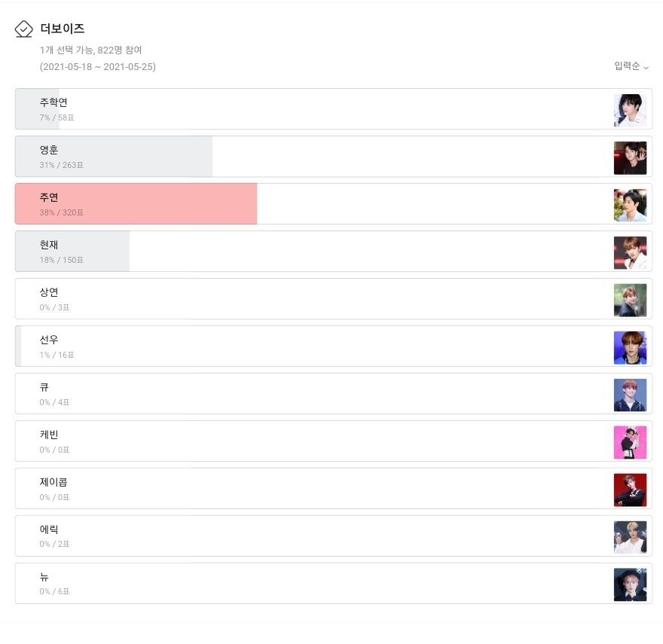Open 영훈's thumbnail photo
The image size is (663, 644).
point(630,157)
